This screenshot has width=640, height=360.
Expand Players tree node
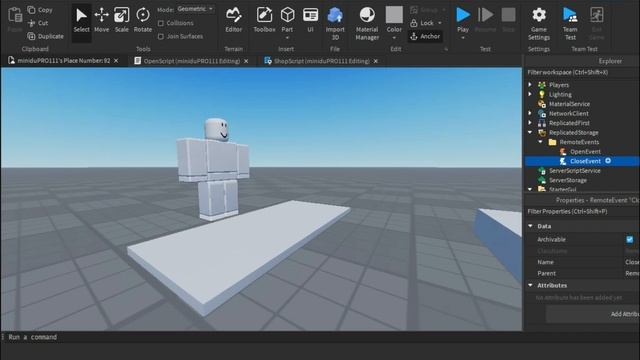click(x=530, y=84)
